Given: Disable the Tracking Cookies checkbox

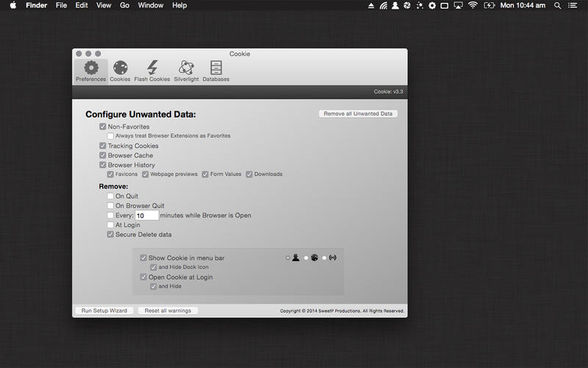Looking at the screenshot, I should (103, 146).
